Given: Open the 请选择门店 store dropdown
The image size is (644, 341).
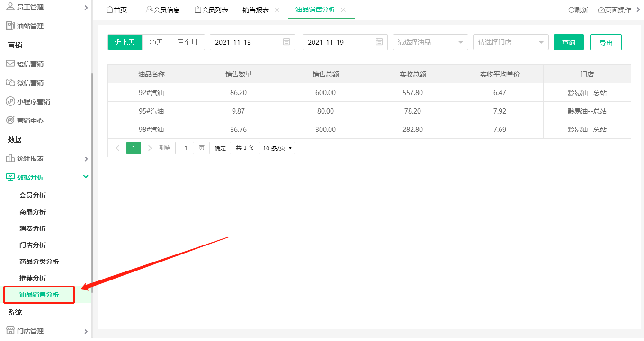Looking at the screenshot, I should pyautogui.click(x=510, y=42).
